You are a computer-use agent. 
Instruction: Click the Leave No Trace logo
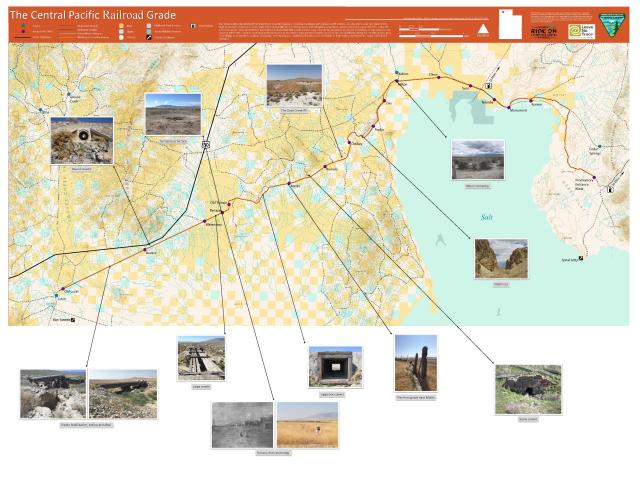click(x=581, y=31)
